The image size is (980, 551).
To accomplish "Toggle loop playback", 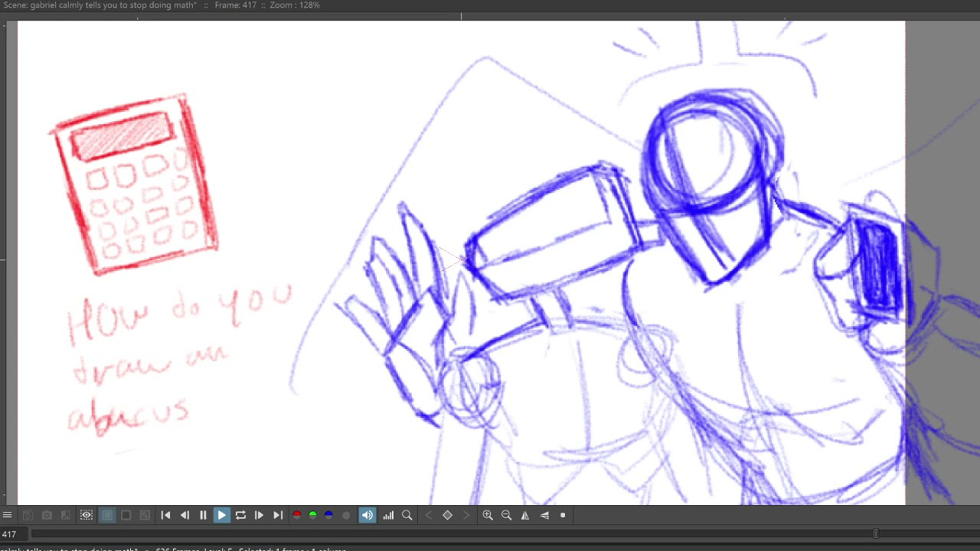I will coord(240,515).
